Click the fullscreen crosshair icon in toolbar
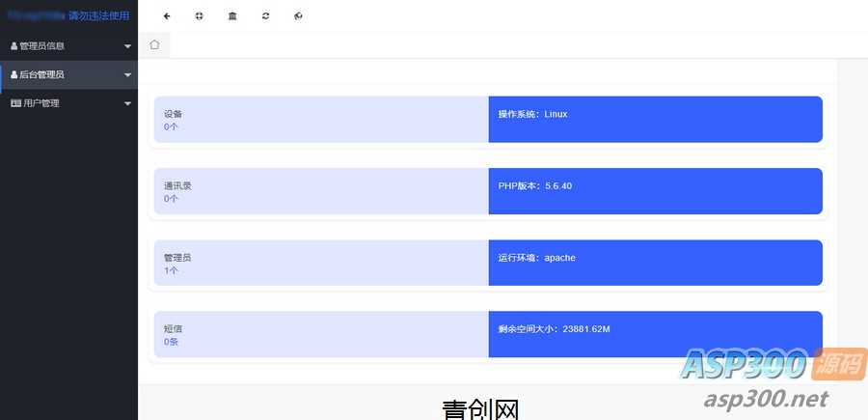868x420 pixels. [200, 16]
